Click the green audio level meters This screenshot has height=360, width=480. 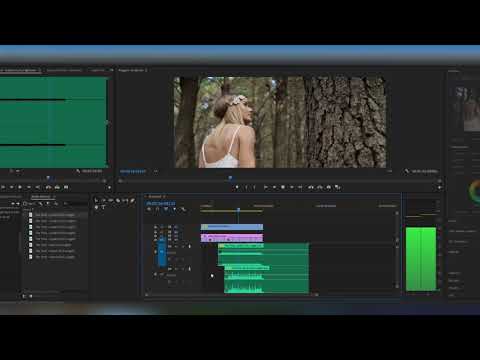pyautogui.click(x=421, y=259)
